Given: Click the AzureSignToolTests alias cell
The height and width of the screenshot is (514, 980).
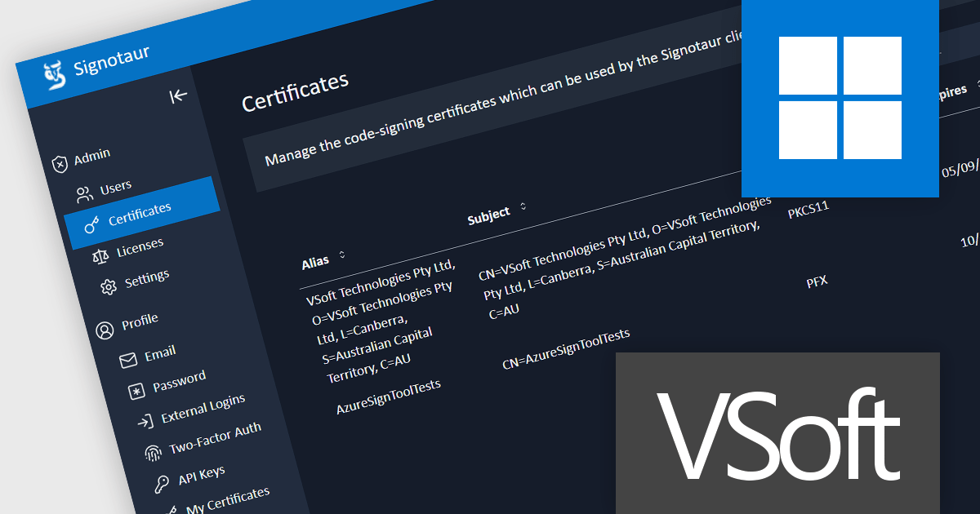Looking at the screenshot, I should [x=389, y=397].
